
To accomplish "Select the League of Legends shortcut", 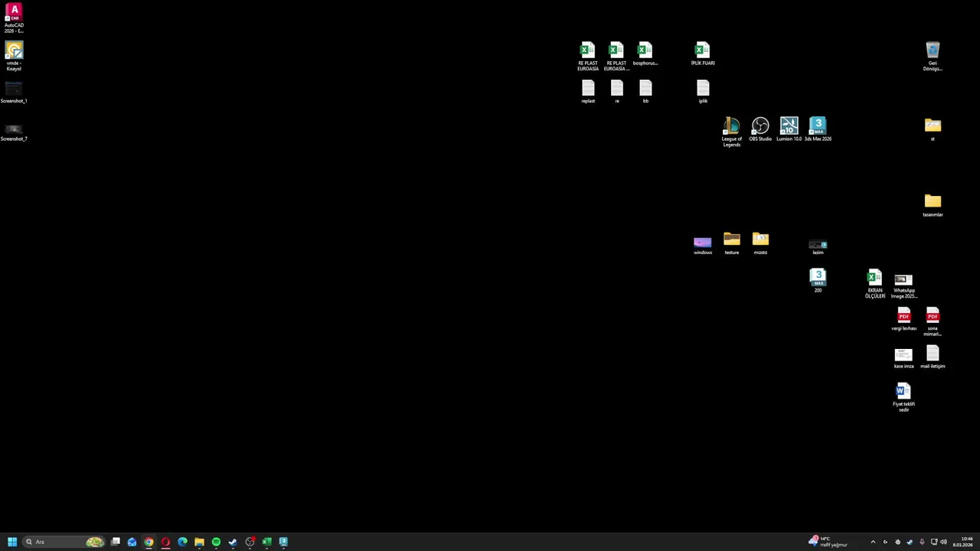I will pyautogui.click(x=732, y=132).
